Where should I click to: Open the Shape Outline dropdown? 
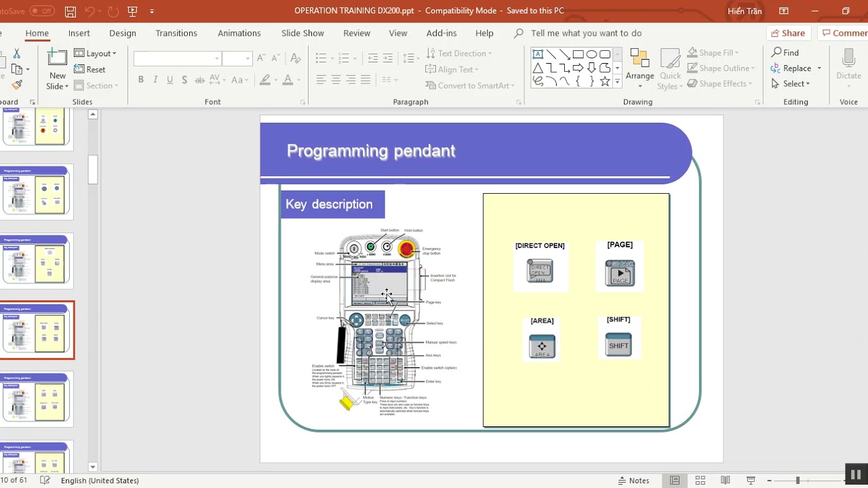[721, 68]
